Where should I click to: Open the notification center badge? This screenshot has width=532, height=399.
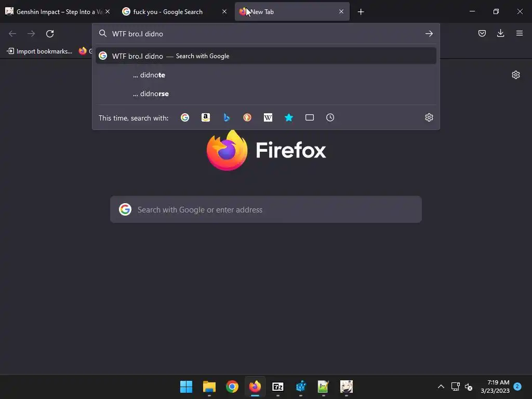tap(517, 386)
